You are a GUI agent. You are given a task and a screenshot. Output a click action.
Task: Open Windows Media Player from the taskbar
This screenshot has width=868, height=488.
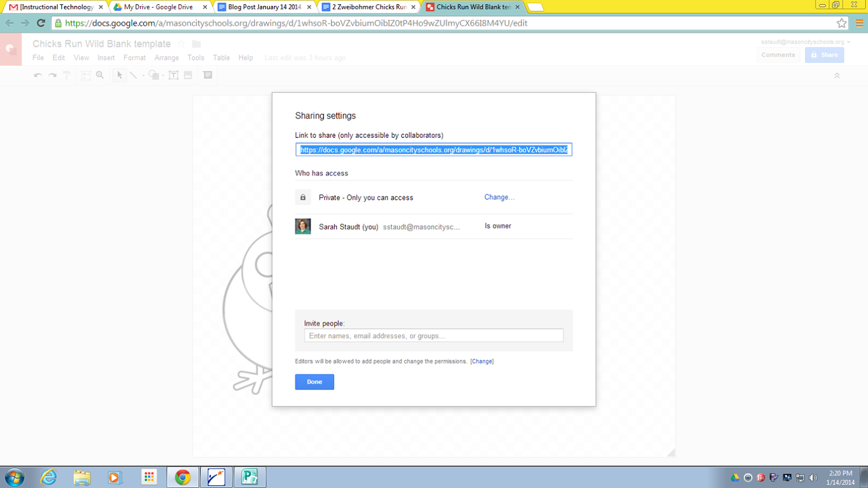(114, 478)
